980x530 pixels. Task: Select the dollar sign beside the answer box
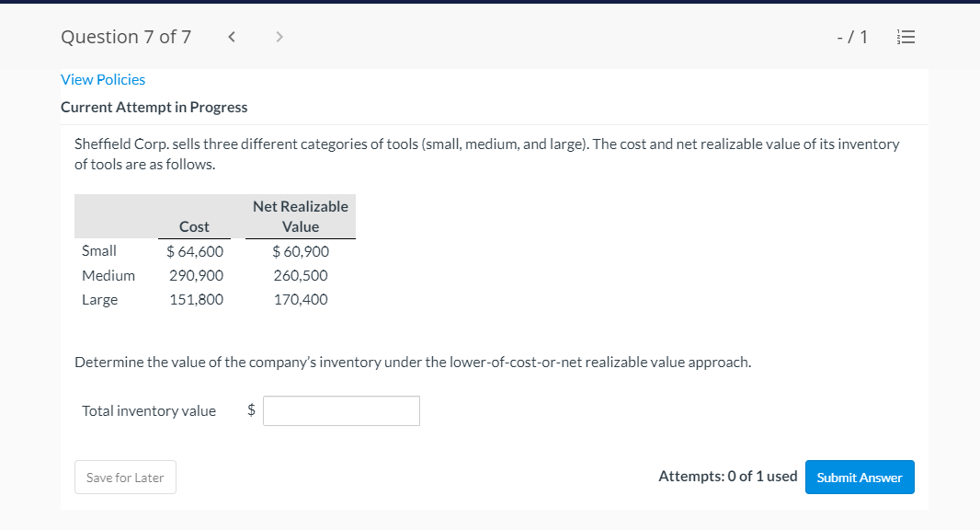[249, 410]
